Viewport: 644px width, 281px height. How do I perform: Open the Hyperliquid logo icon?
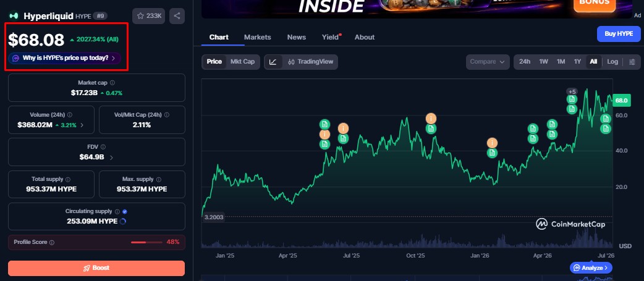tap(14, 16)
